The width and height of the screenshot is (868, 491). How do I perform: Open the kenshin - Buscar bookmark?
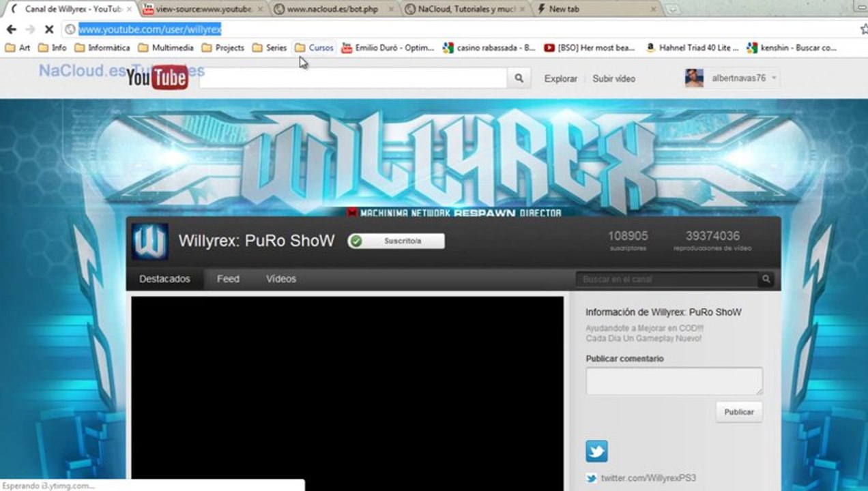792,48
